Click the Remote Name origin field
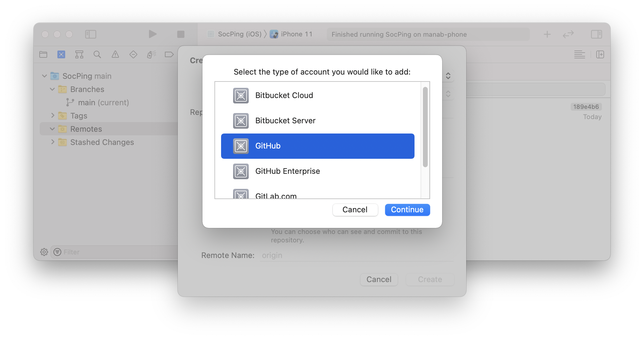This screenshot has height=341, width=644. [357, 255]
